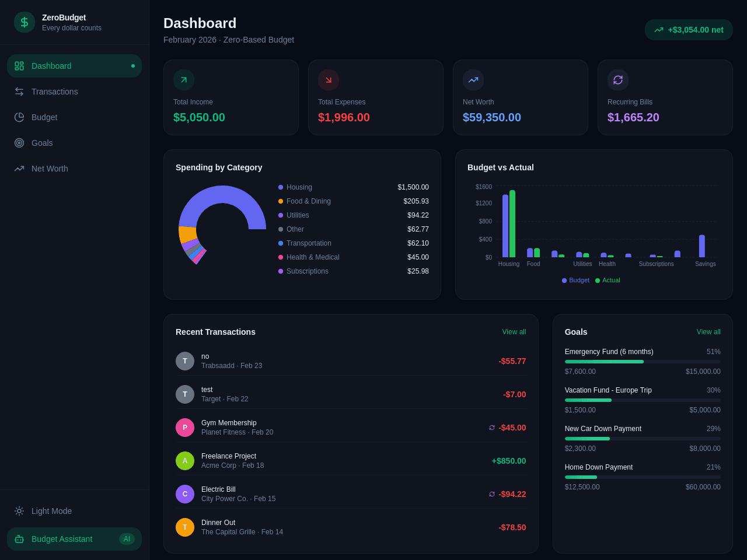Click the sun icon for Light Mode
747x560 pixels.
[19, 511]
